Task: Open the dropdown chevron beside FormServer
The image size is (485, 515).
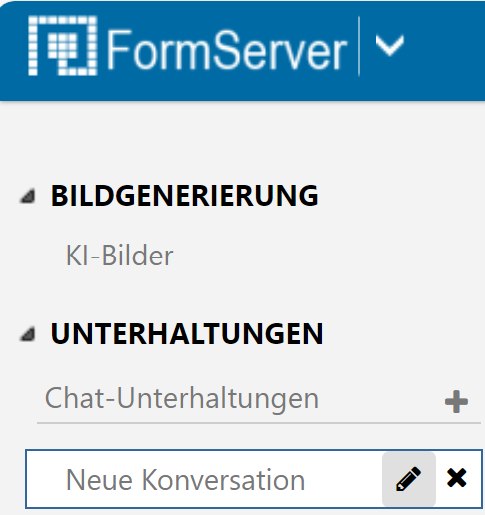Action: (x=390, y=45)
